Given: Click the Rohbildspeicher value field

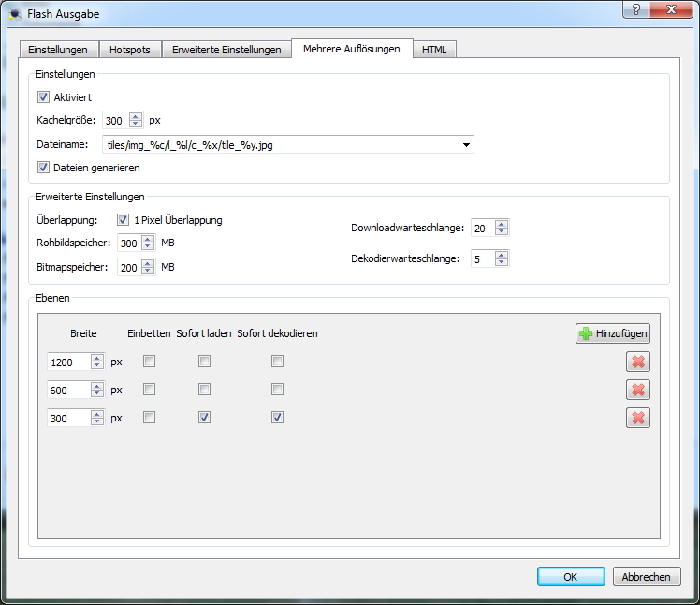Looking at the screenshot, I should 128,243.
